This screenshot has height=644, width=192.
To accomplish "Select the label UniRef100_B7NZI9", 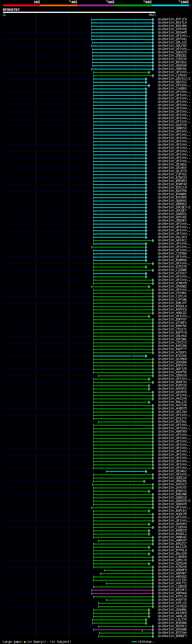I will point(172,177).
